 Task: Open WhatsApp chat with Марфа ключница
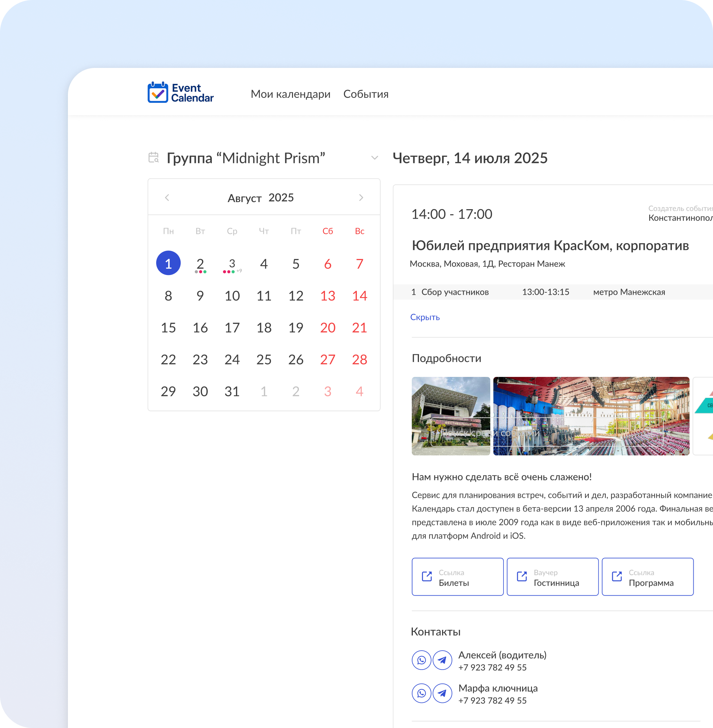(x=421, y=693)
